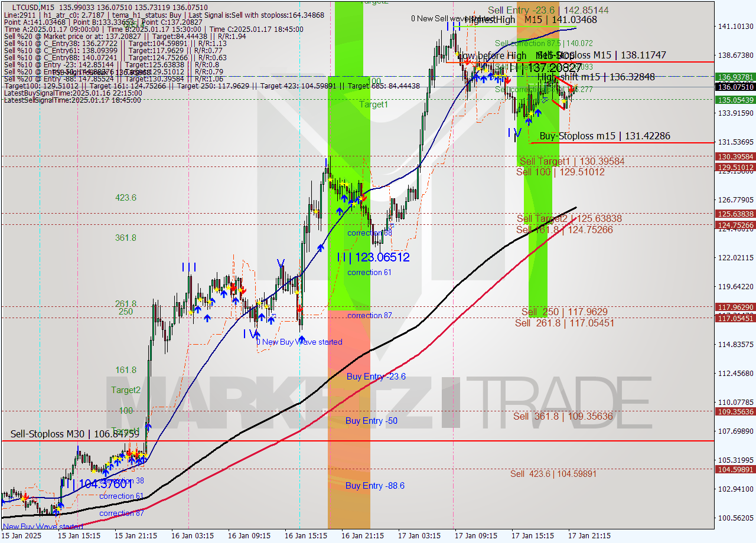Image resolution: width=756 pixels, height=543 pixels.
Task: Click the 114.83575 price scale value
Action: click(x=735, y=344)
